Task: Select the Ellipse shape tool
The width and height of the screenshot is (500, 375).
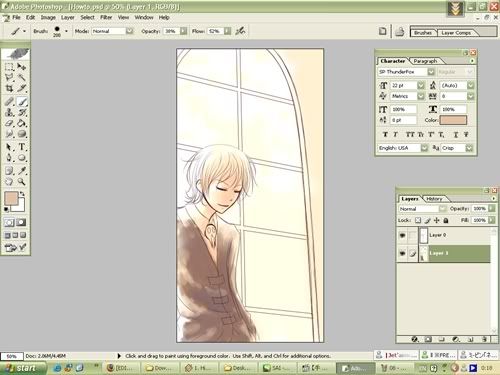Action: pos(22,158)
